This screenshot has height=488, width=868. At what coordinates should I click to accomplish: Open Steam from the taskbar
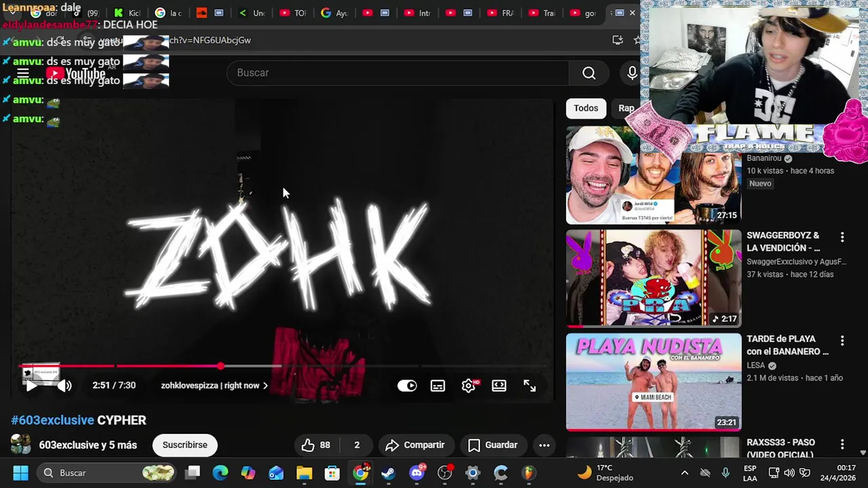389,473
